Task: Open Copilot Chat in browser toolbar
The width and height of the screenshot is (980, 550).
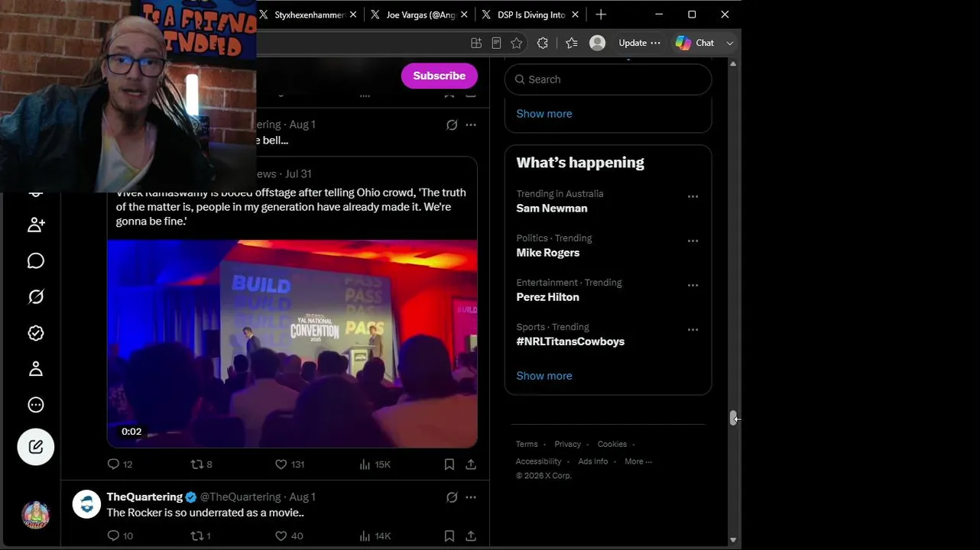Action: tap(695, 43)
